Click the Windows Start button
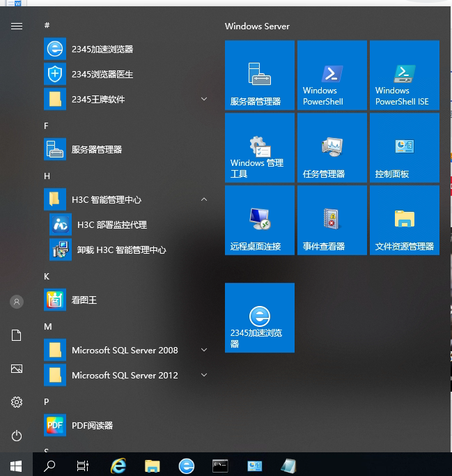452x476 pixels. 16,466
